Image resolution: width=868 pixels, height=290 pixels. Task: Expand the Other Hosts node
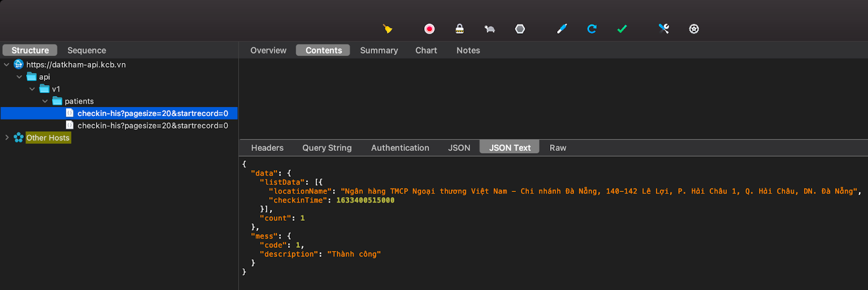[x=7, y=138]
